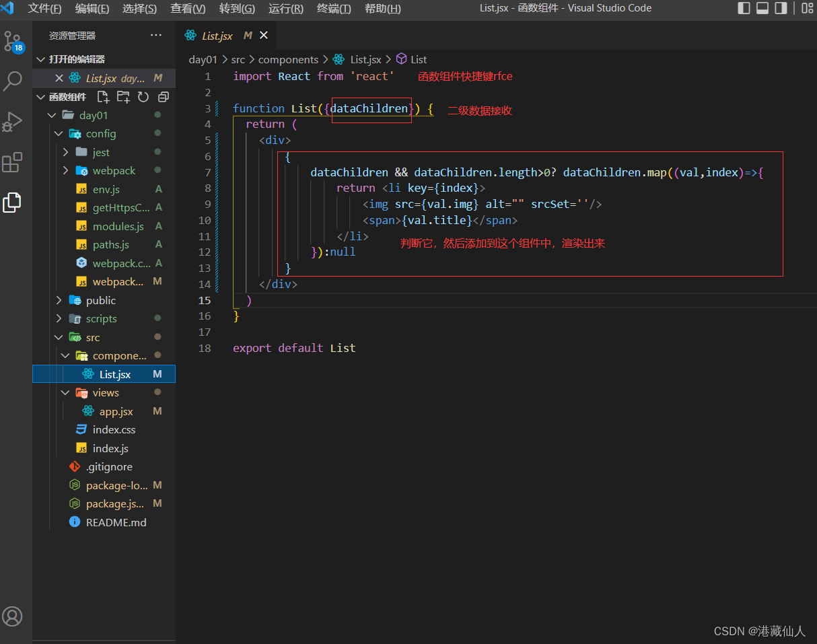
Task: Click the Accounts icon in activity bar
Action: point(13,616)
